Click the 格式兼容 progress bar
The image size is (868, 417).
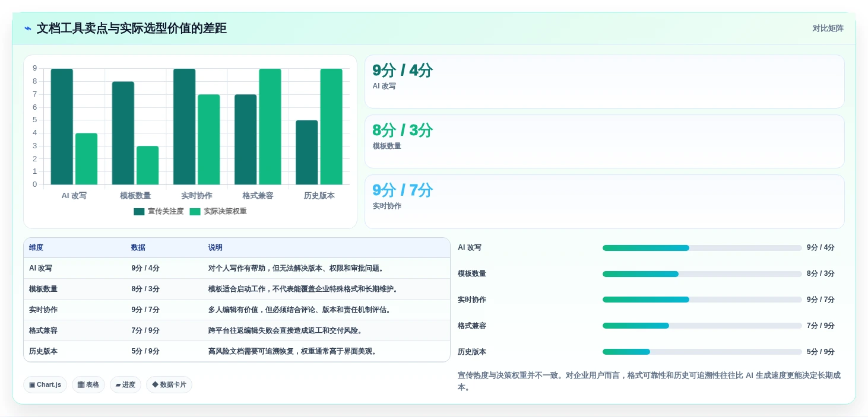click(702, 326)
